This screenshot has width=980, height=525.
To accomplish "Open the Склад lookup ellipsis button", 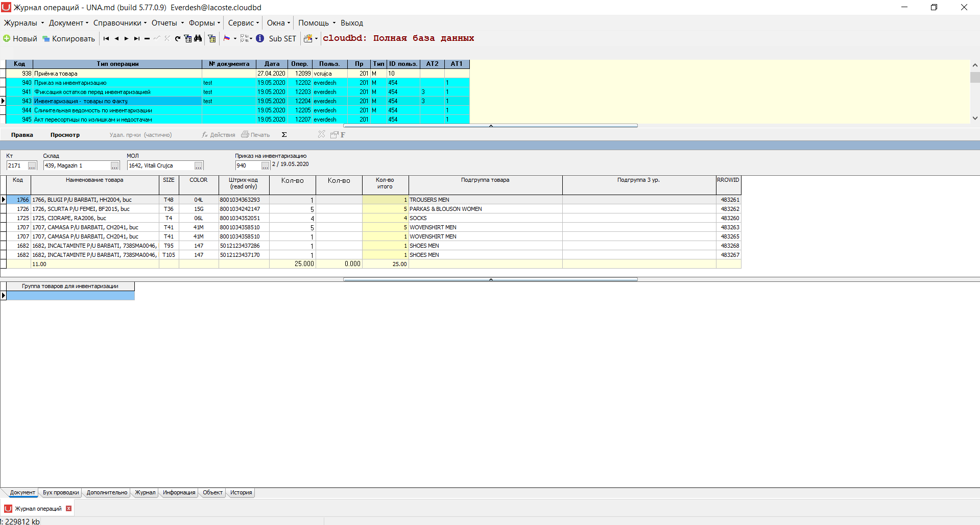I will (115, 165).
